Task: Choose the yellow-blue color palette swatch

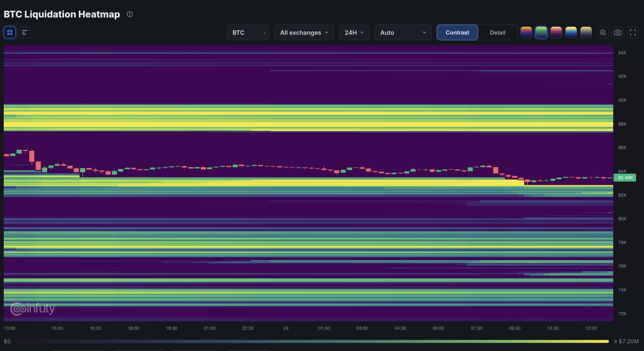Action: [x=571, y=32]
